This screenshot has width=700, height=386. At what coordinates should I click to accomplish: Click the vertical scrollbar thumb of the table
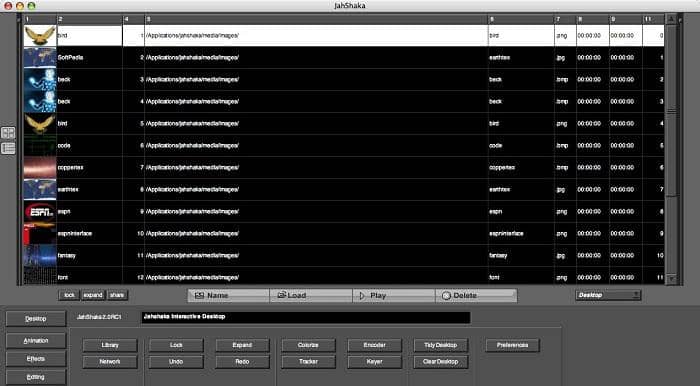671,111
